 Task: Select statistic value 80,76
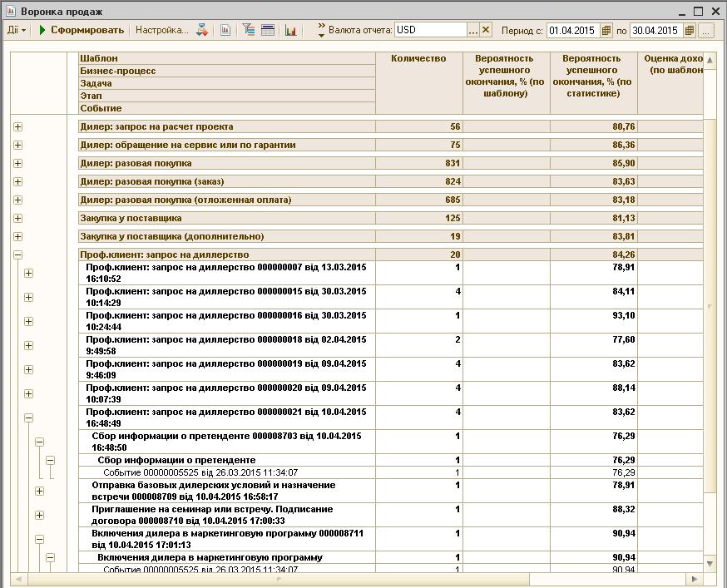pyautogui.click(x=593, y=126)
